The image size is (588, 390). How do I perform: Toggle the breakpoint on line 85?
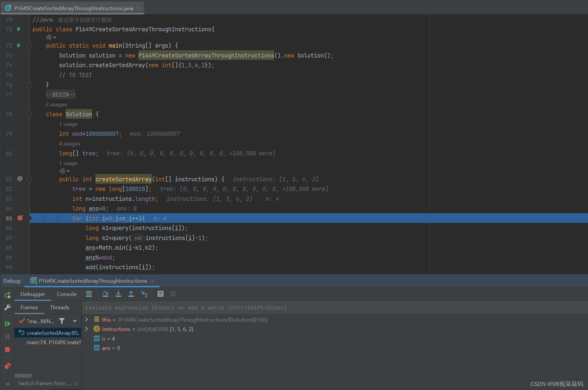coord(20,218)
